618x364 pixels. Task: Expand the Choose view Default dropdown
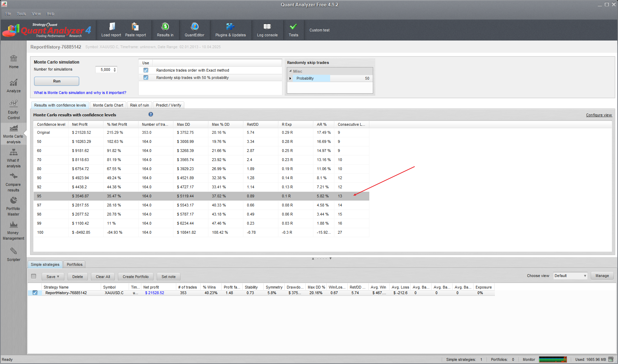click(x=570, y=276)
